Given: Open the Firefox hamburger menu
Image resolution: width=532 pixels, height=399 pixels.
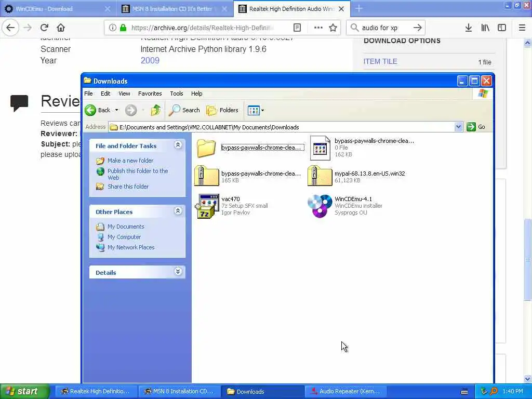Looking at the screenshot, I should point(522,28).
